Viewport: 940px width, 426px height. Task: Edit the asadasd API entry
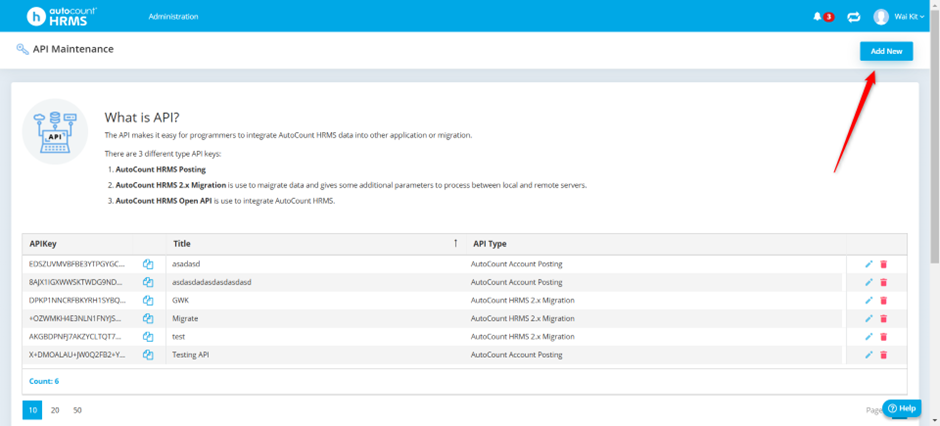pos(869,264)
